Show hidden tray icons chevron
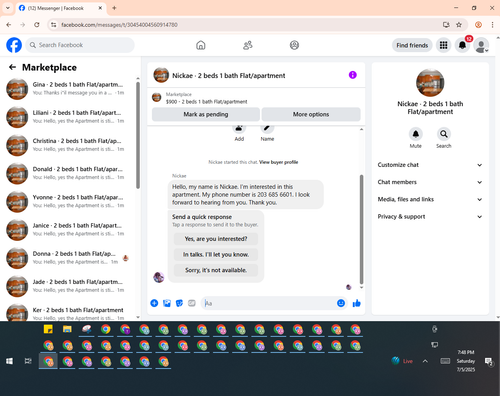This screenshot has width=500, height=396. click(x=425, y=361)
